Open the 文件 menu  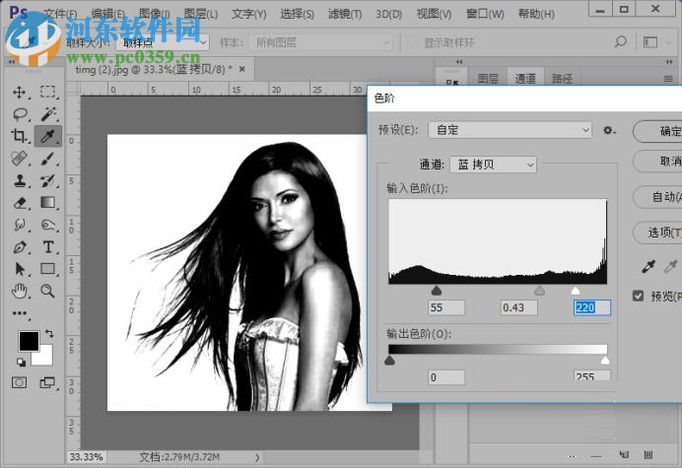point(60,14)
